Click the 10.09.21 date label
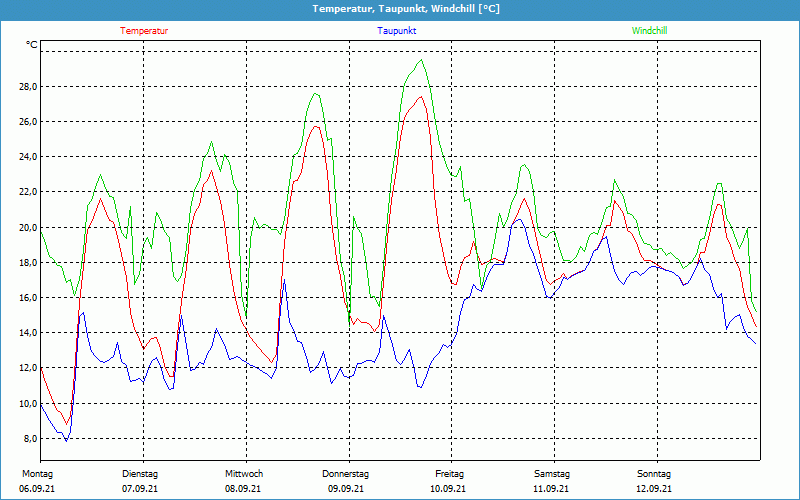This screenshot has width=800, height=500. coord(448,489)
